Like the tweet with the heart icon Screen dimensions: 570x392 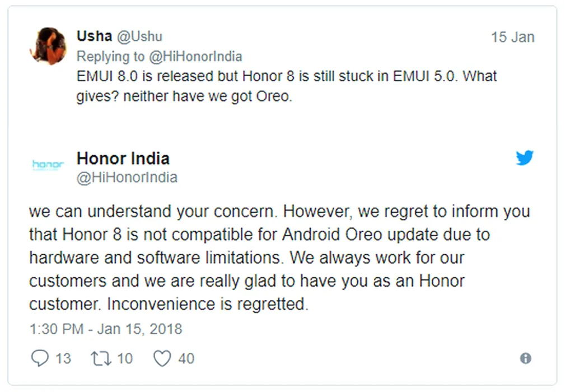click(162, 358)
